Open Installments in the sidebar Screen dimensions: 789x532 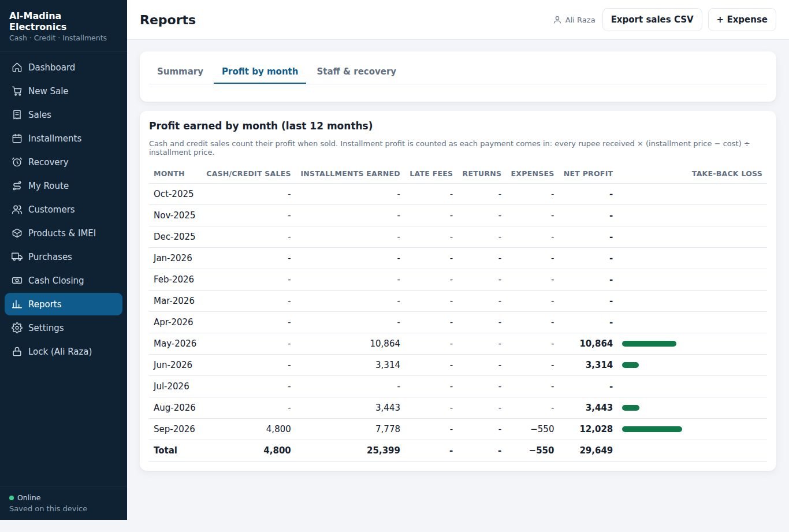click(x=64, y=138)
